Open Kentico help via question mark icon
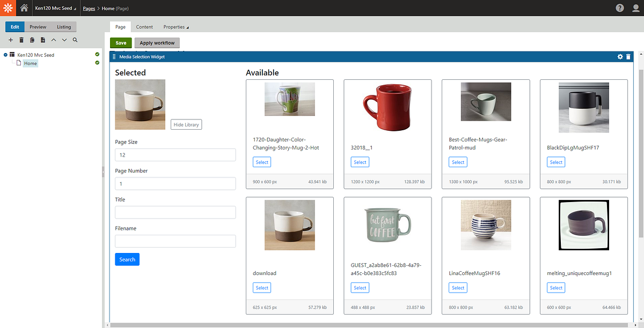Viewport: 644px width, 328px height. click(x=619, y=8)
